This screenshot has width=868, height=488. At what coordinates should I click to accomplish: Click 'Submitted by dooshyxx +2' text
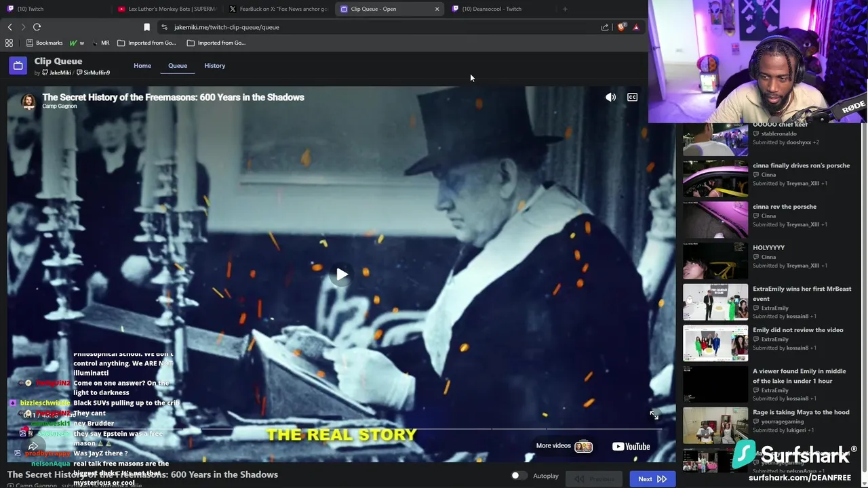(786, 142)
